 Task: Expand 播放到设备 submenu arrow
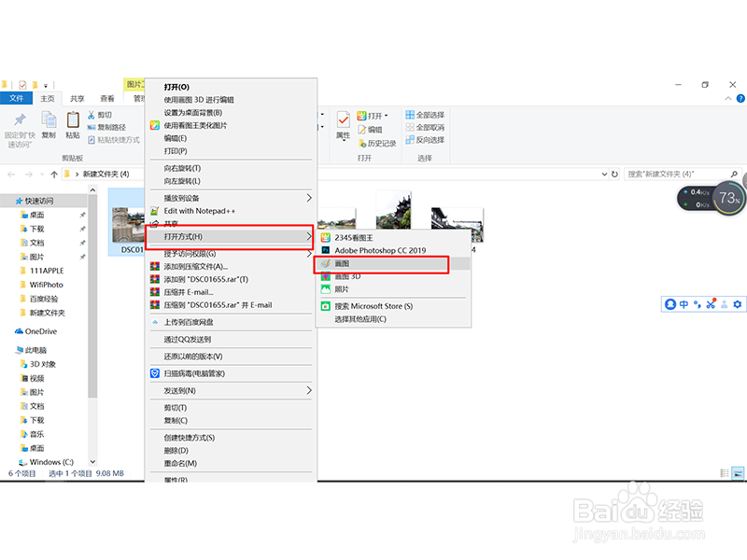(x=309, y=198)
